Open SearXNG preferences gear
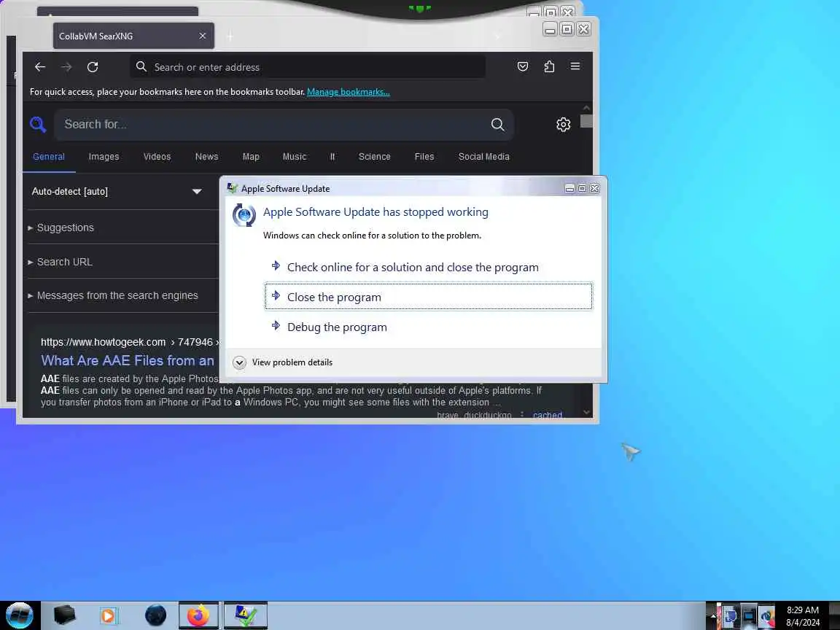840x630 pixels. click(x=563, y=125)
